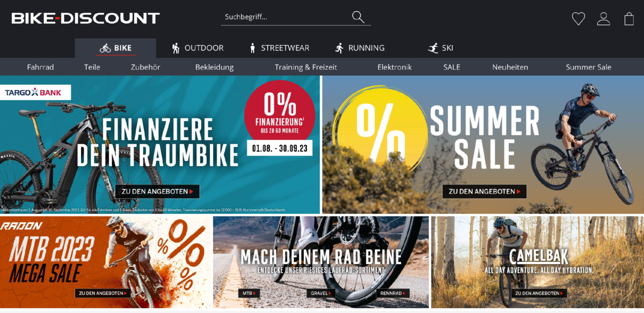Switch to the Running tab
This screenshot has width=644, height=313.
click(x=360, y=48)
